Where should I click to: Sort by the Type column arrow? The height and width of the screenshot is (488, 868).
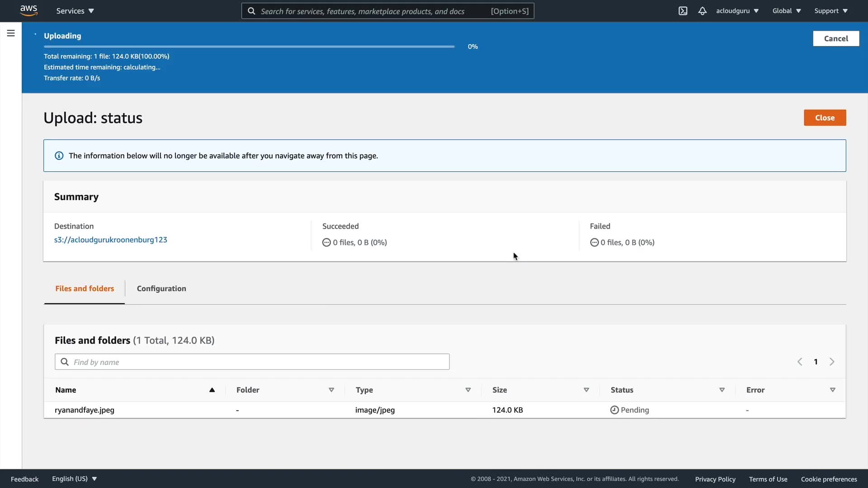(468, 390)
